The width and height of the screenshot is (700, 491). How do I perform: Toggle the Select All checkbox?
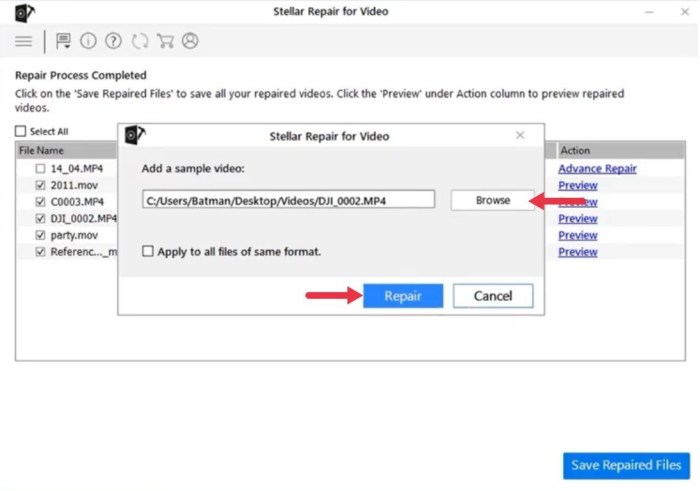[x=21, y=131]
